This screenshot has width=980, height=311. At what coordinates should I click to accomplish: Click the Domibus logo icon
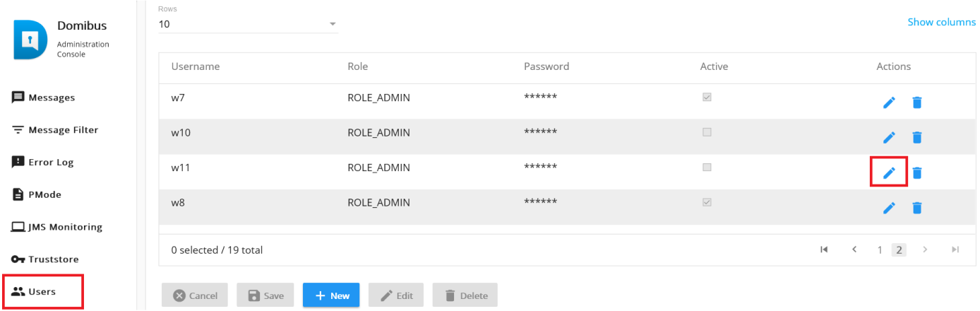tap(30, 40)
